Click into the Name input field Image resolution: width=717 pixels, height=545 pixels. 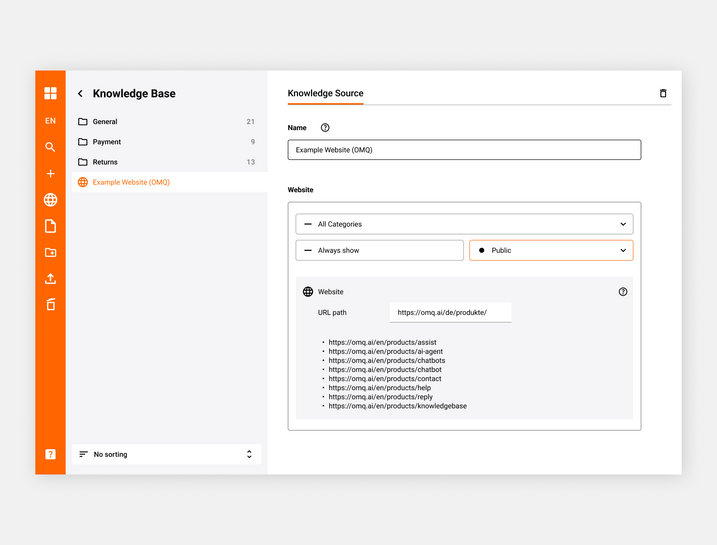pos(464,150)
